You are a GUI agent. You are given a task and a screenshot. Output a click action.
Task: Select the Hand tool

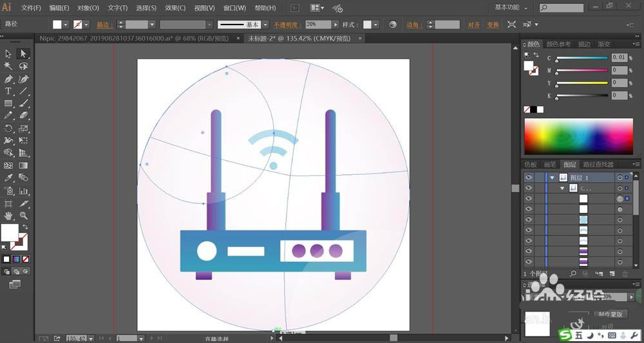(8, 216)
